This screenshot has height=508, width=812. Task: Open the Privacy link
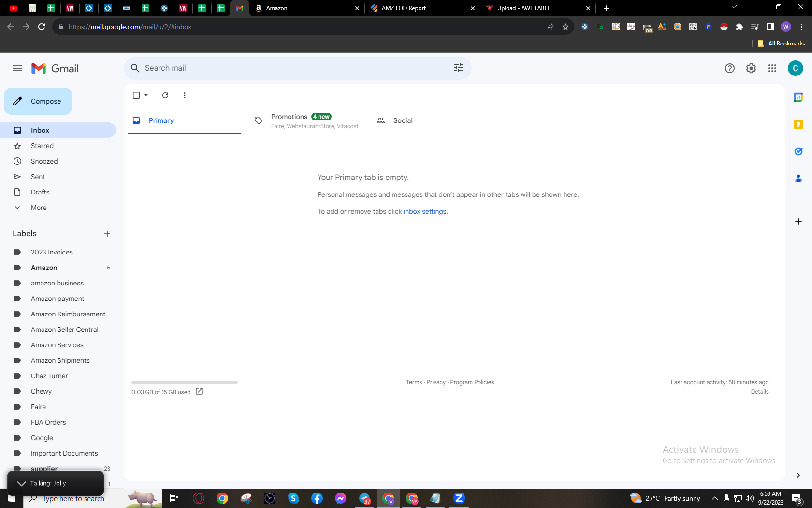[x=436, y=382]
